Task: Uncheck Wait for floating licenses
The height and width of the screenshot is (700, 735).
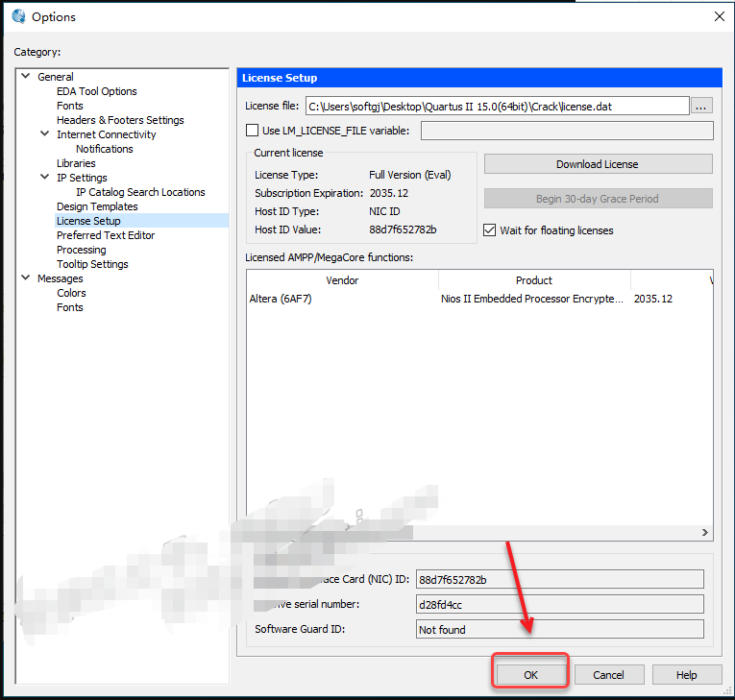Action: tap(489, 230)
